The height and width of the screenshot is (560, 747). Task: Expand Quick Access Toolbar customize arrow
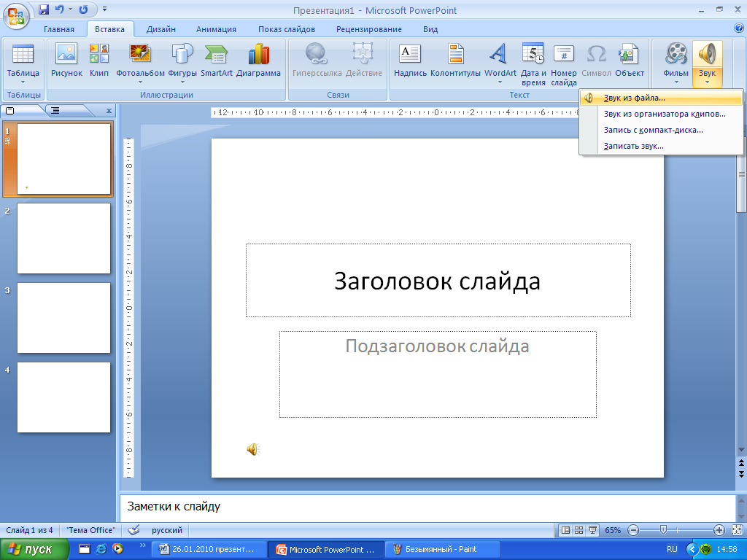click(x=105, y=9)
